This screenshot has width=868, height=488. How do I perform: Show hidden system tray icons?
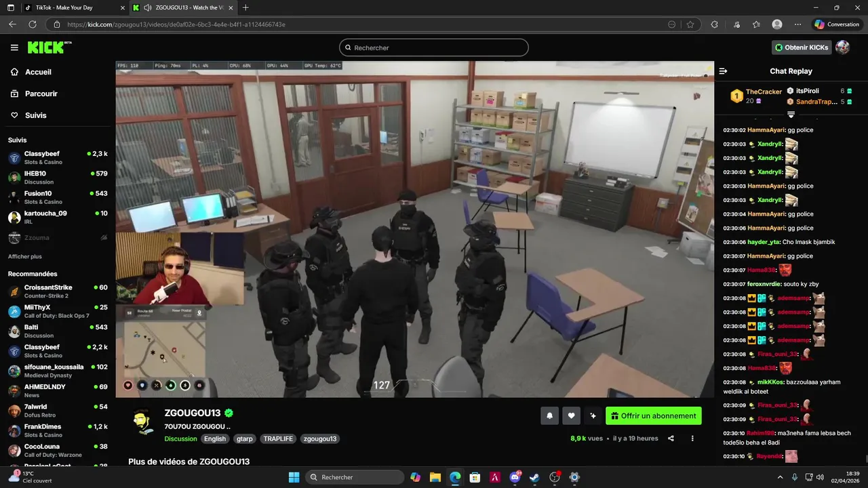pyautogui.click(x=780, y=477)
